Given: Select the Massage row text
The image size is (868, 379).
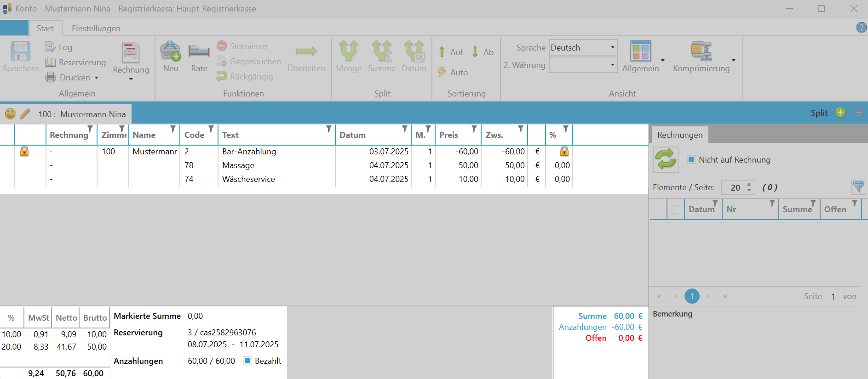Looking at the screenshot, I should pos(238,165).
